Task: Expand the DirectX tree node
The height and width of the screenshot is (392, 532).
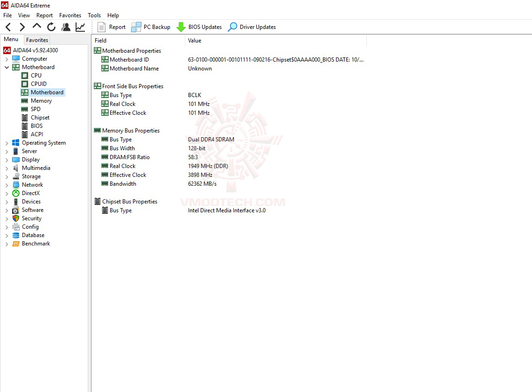Action: [x=7, y=194]
